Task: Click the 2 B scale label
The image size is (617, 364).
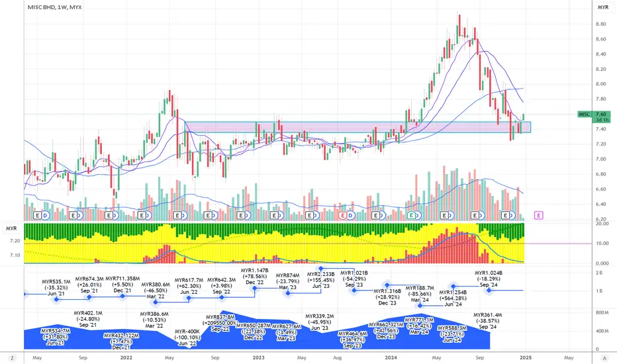Action: 599,273
